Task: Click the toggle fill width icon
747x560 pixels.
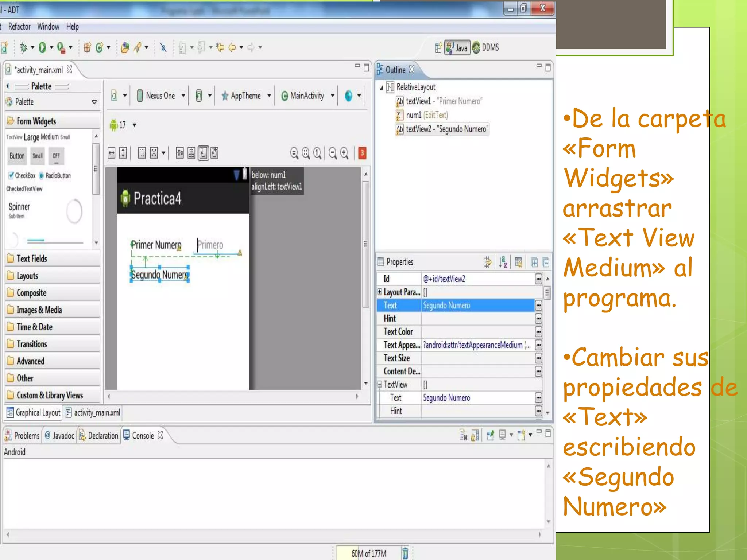Action: tap(112, 153)
